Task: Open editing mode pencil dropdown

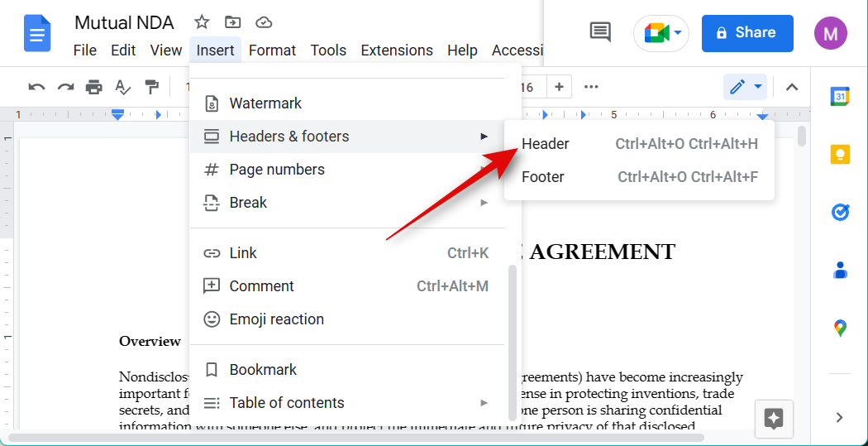Action: pyautogui.click(x=745, y=87)
